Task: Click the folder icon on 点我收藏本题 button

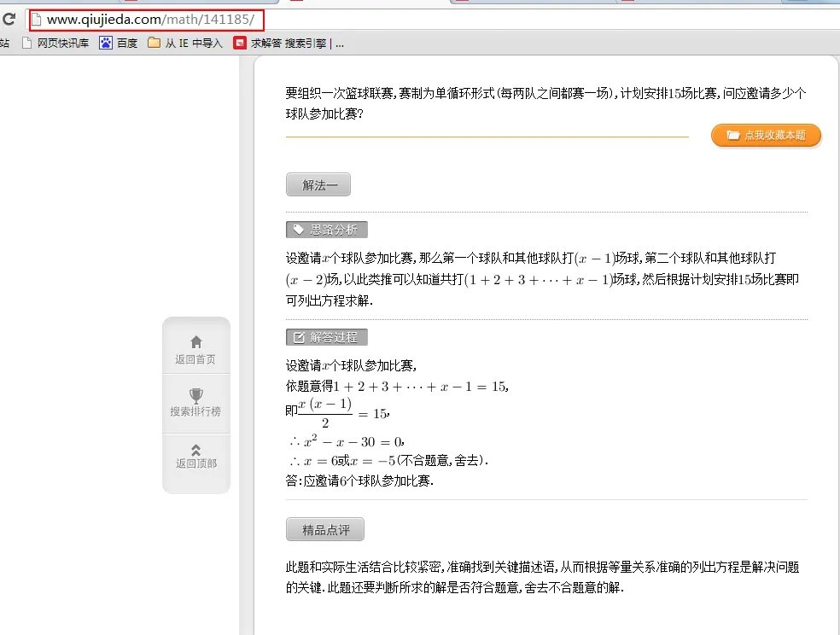Action: 736,135
